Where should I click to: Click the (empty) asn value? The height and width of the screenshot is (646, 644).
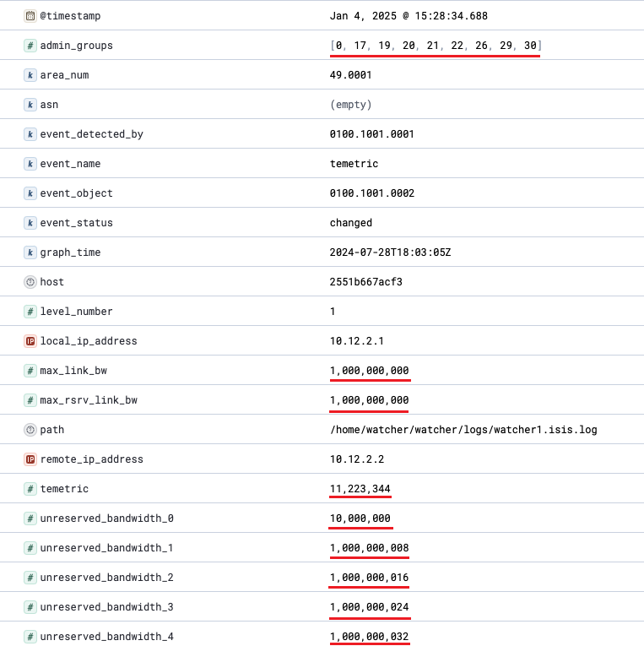351,105
